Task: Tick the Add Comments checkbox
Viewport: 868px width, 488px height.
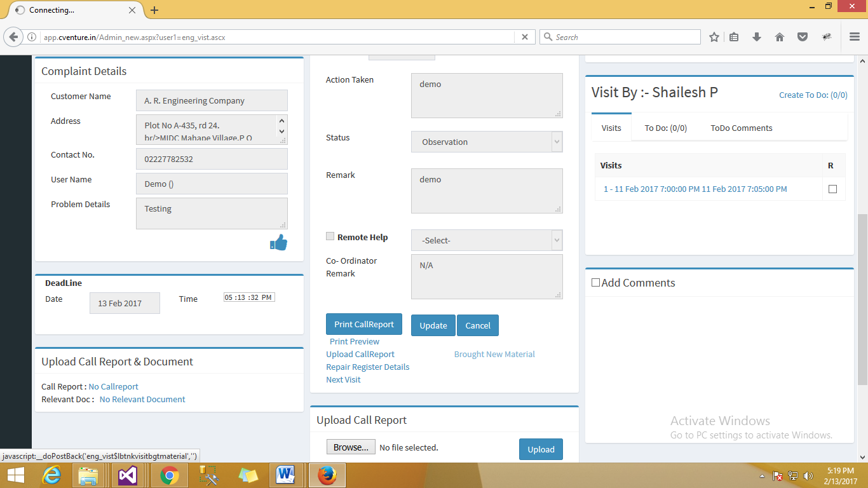Action: [x=595, y=283]
